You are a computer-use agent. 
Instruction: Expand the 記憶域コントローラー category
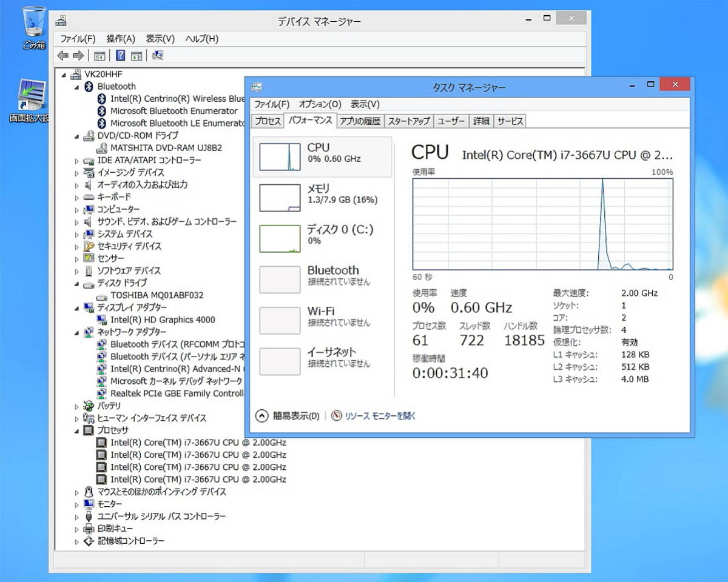click(x=77, y=541)
